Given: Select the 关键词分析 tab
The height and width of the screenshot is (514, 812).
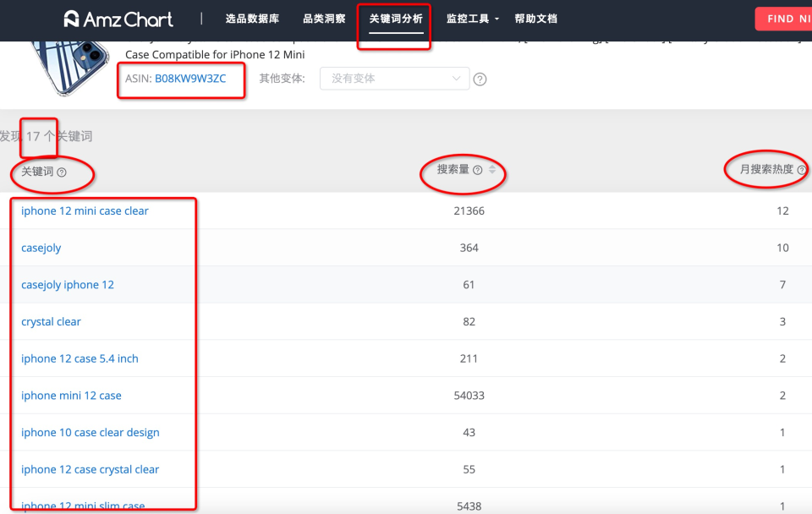Looking at the screenshot, I should coord(394,19).
